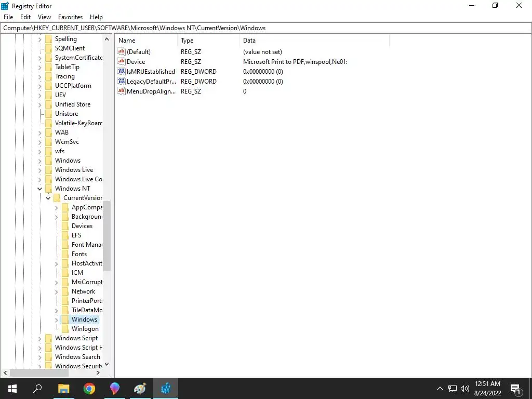Expand the Network key
The height and width of the screenshot is (399, 532).
coord(56,292)
